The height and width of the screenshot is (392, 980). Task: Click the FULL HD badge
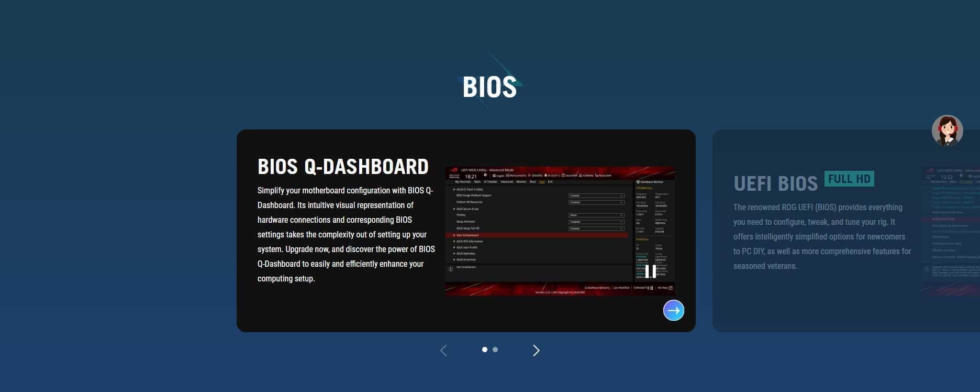pos(849,179)
